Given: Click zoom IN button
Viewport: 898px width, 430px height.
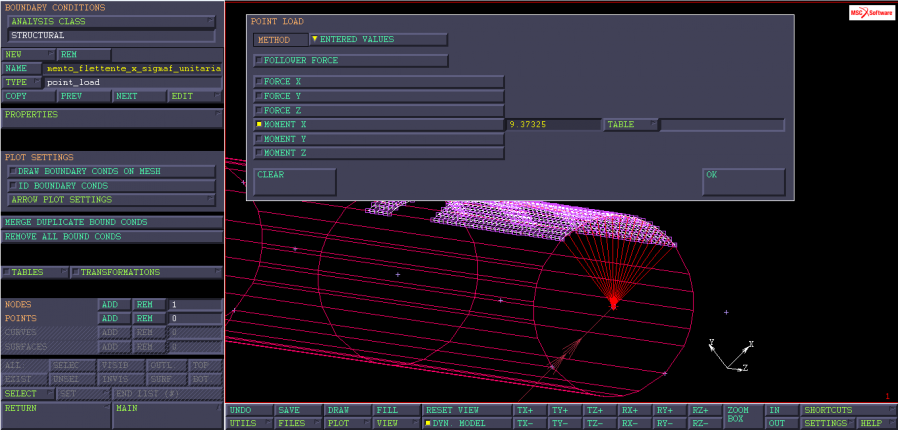Looking at the screenshot, I should click(x=781, y=411).
